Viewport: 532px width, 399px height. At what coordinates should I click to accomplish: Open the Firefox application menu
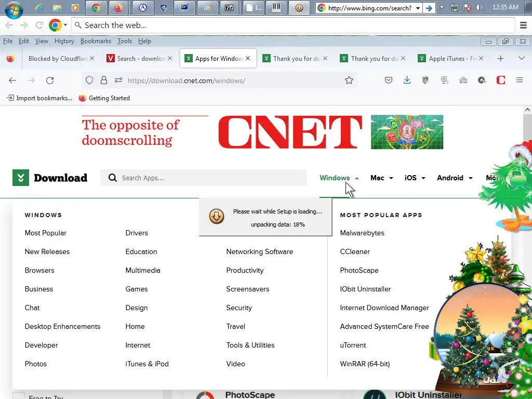coord(520,80)
